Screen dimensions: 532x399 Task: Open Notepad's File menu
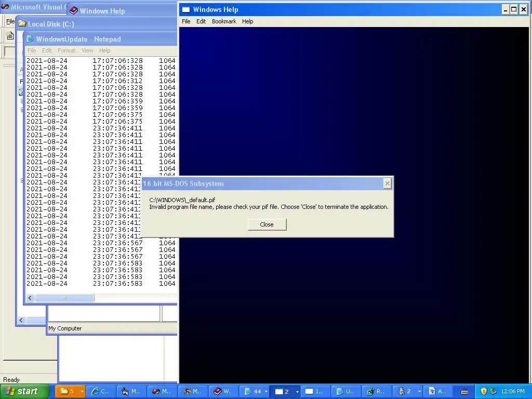pyautogui.click(x=32, y=50)
